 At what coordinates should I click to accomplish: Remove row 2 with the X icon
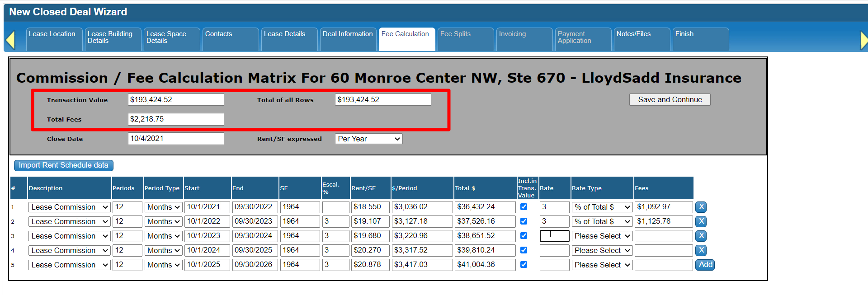[701, 221]
